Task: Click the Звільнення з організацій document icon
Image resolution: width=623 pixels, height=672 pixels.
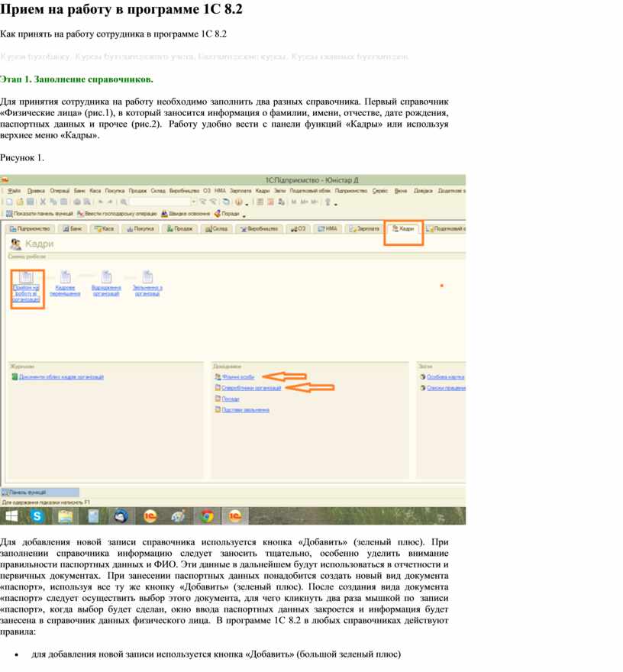Action: 147,277
